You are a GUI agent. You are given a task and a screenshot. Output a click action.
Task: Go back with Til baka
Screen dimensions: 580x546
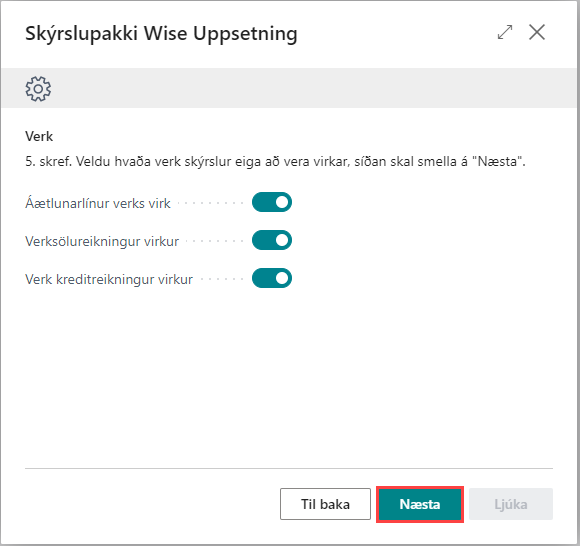tap(325, 504)
